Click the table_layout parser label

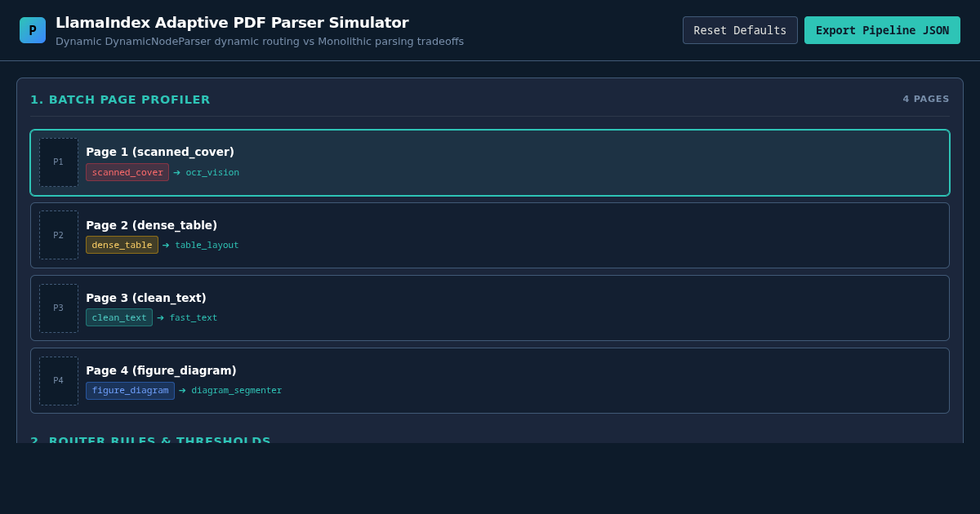[x=207, y=245]
